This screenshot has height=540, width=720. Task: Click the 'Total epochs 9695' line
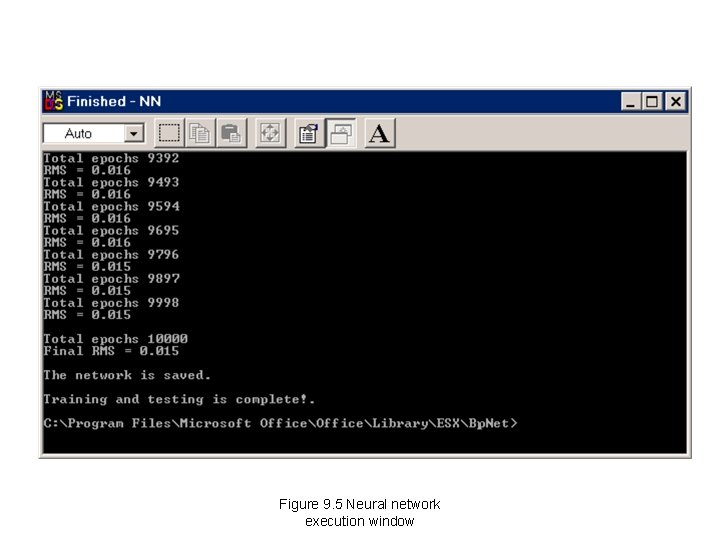(x=111, y=231)
